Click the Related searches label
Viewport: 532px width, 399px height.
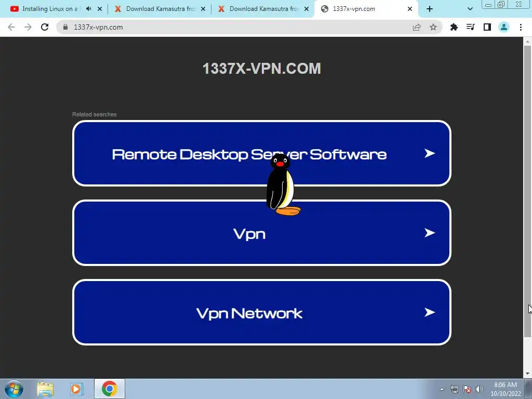(95, 114)
